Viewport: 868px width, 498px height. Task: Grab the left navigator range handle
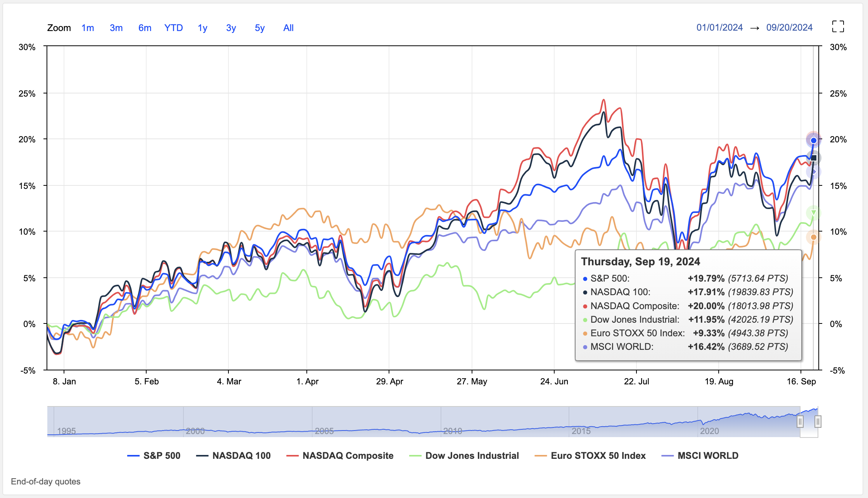800,422
